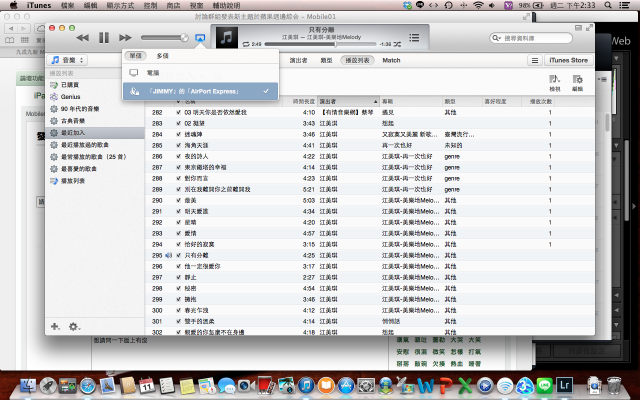Toggle the shuffle icon in the player display

click(397, 44)
